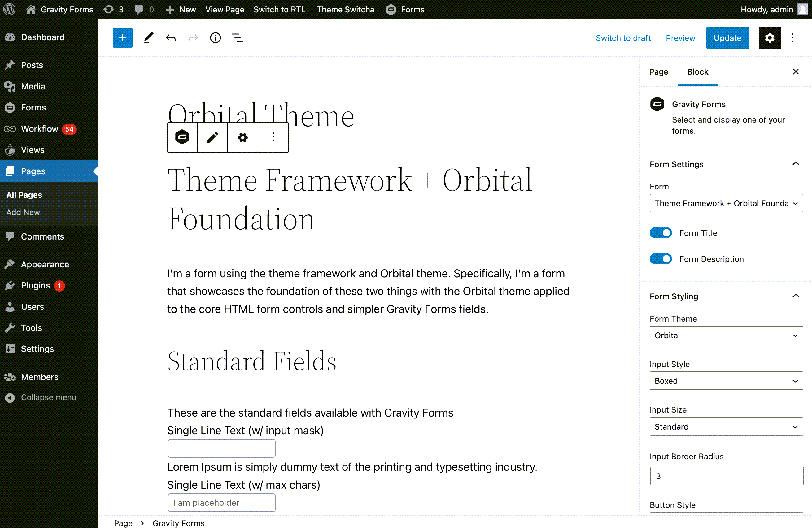The image size is (812, 528).
Task: Toggle the settings sidebar gear button
Action: pyautogui.click(x=770, y=37)
